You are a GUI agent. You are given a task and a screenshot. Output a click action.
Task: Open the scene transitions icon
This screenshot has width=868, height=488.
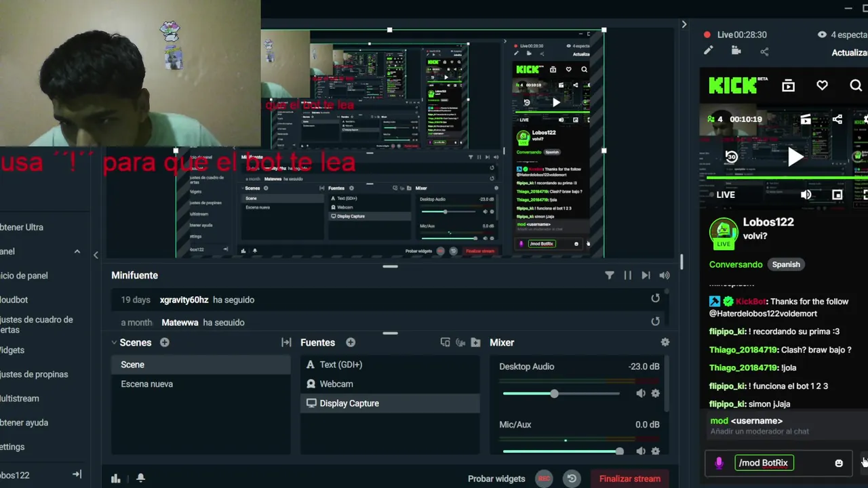tap(286, 343)
